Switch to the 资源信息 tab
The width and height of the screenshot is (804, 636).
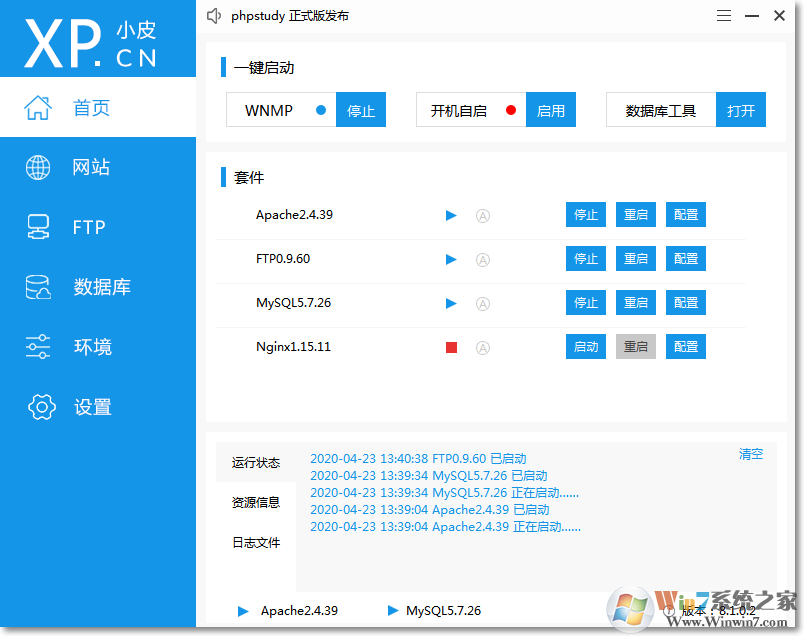pos(255,502)
